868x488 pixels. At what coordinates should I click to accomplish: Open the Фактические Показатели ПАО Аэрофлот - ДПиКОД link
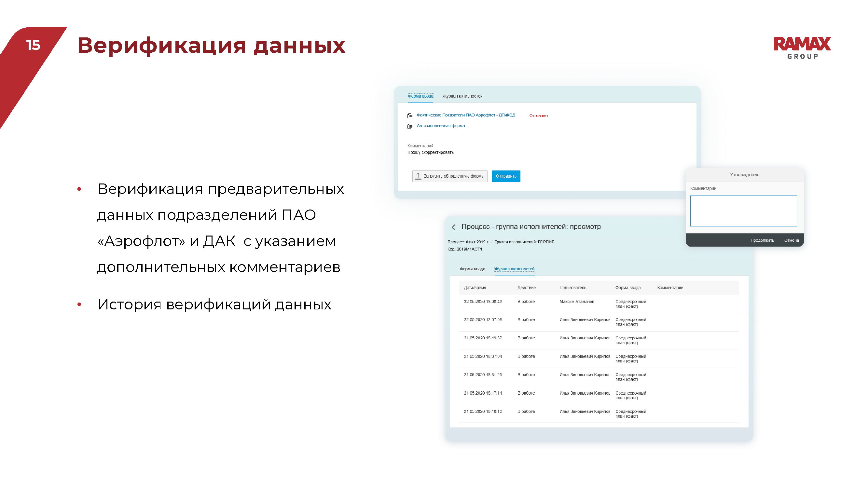click(466, 115)
